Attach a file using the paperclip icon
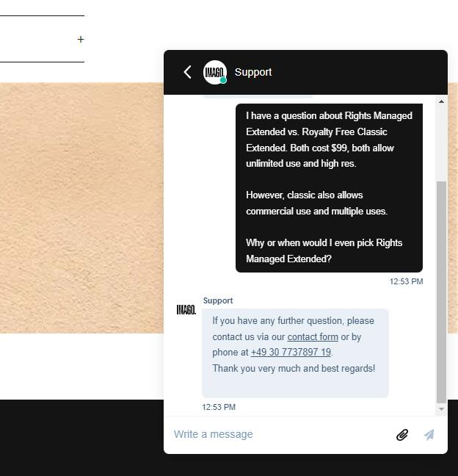458x476 pixels. tap(402, 435)
